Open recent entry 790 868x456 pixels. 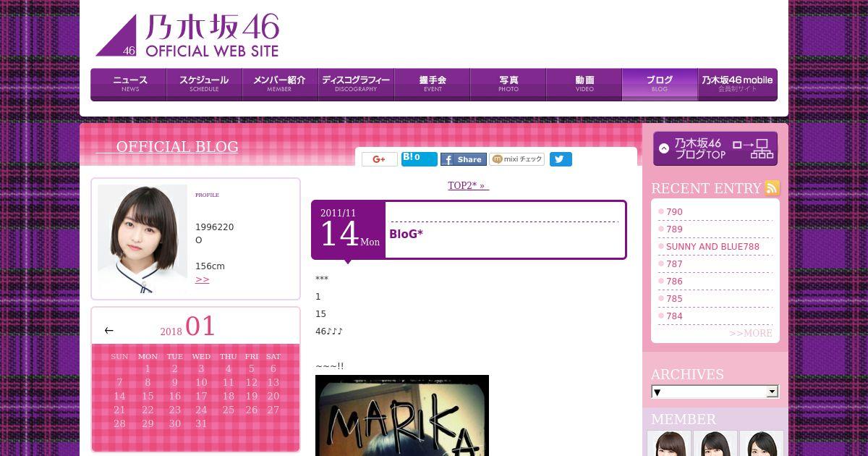[x=674, y=212]
